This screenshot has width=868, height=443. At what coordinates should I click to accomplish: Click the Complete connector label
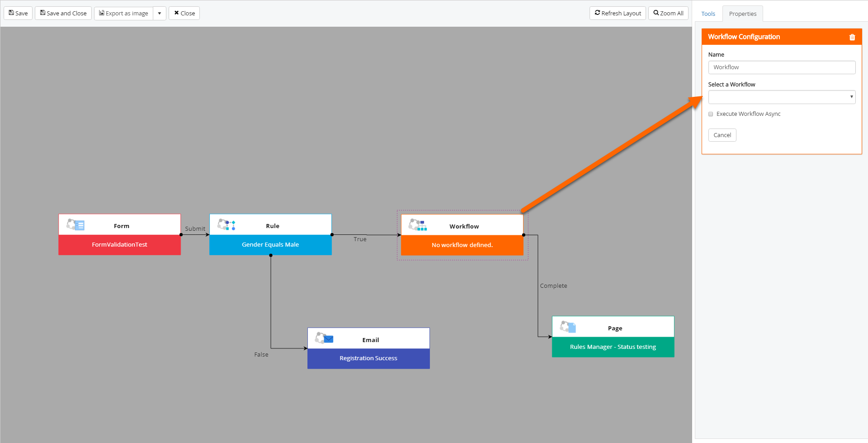[x=553, y=286]
